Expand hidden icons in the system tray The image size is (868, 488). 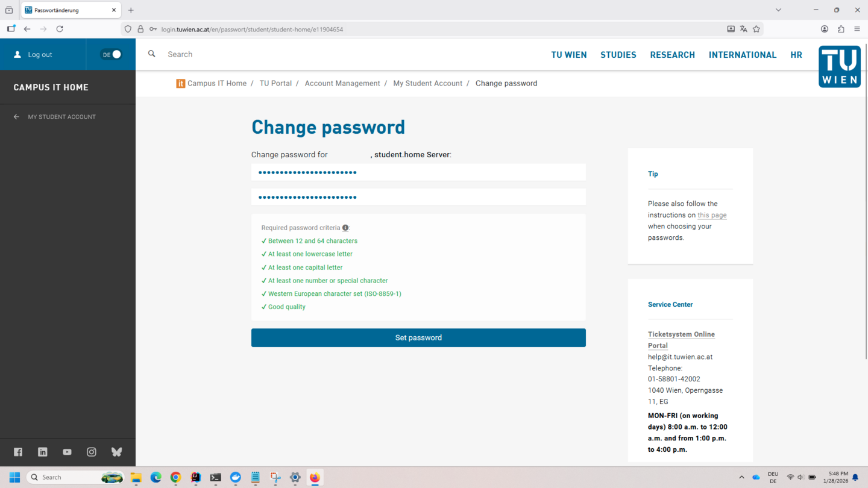741,477
